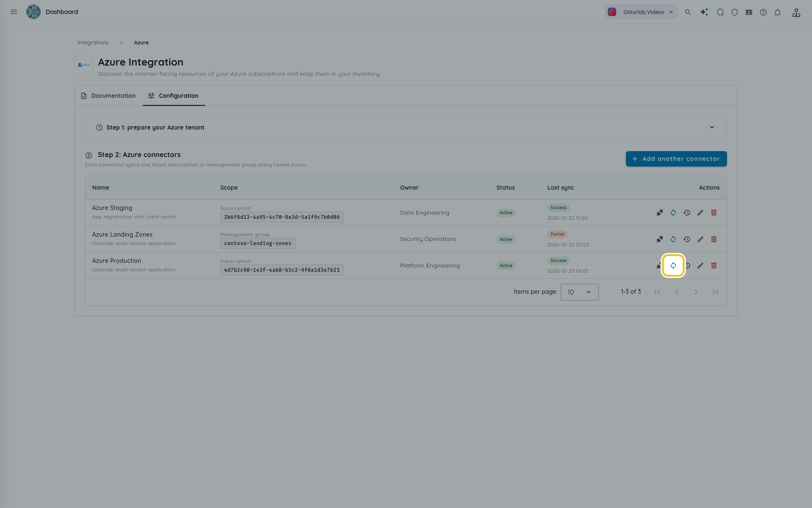Test connection for Azure Staging connector
Screen dimensions: 812x508
pyautogui.click(x=660, y=213)
